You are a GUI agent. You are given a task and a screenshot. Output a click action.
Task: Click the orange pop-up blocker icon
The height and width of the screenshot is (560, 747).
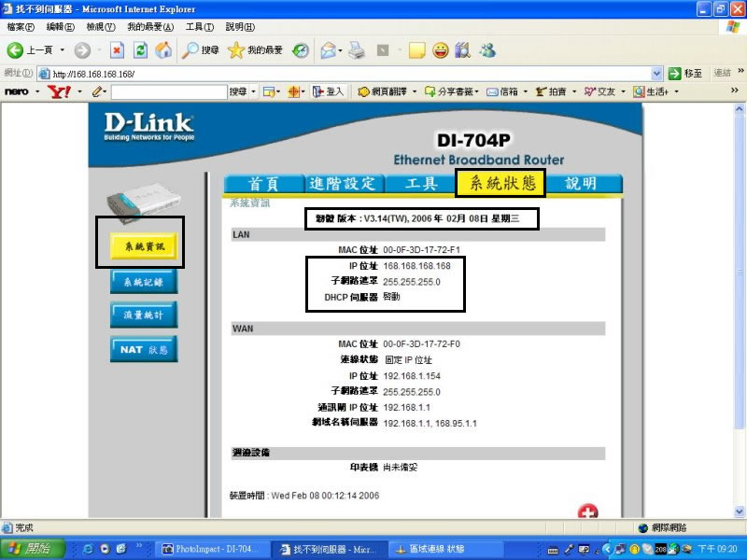click(293, 91)
